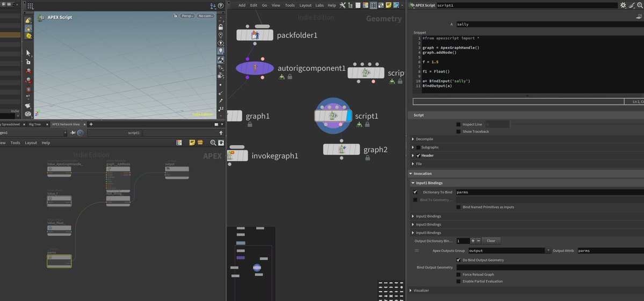
Task: Click the output node in APEX network
Action: (x=177, y=173)
